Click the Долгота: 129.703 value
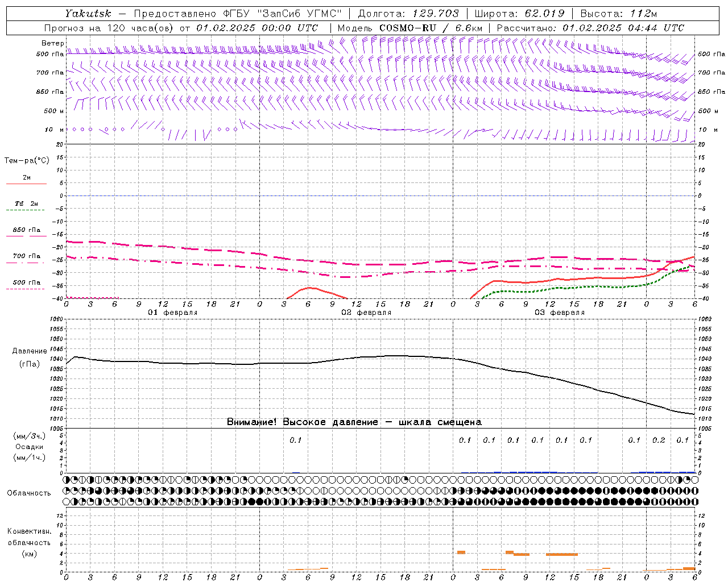 click(408, 14)
